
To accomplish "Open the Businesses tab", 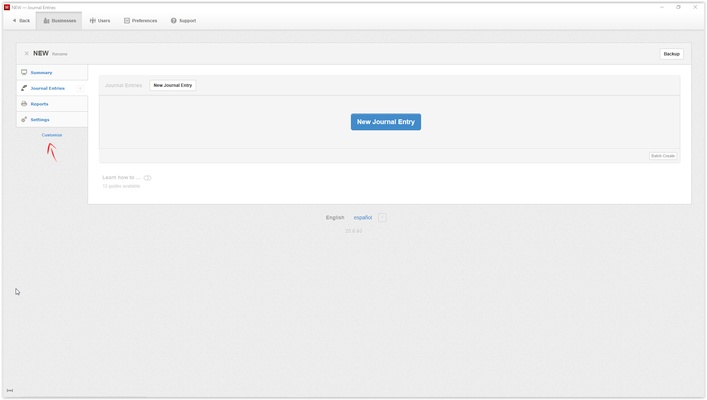I will pos(60,21).
